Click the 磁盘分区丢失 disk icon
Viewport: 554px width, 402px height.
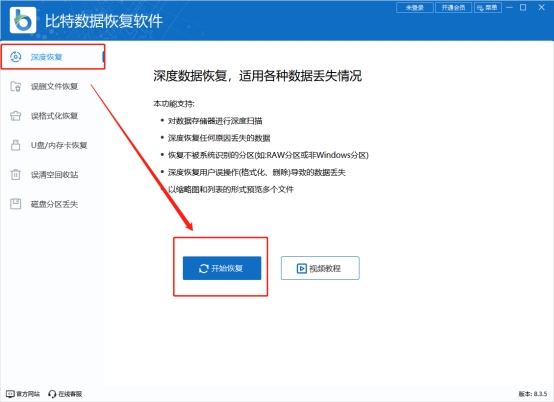[16, 204]
